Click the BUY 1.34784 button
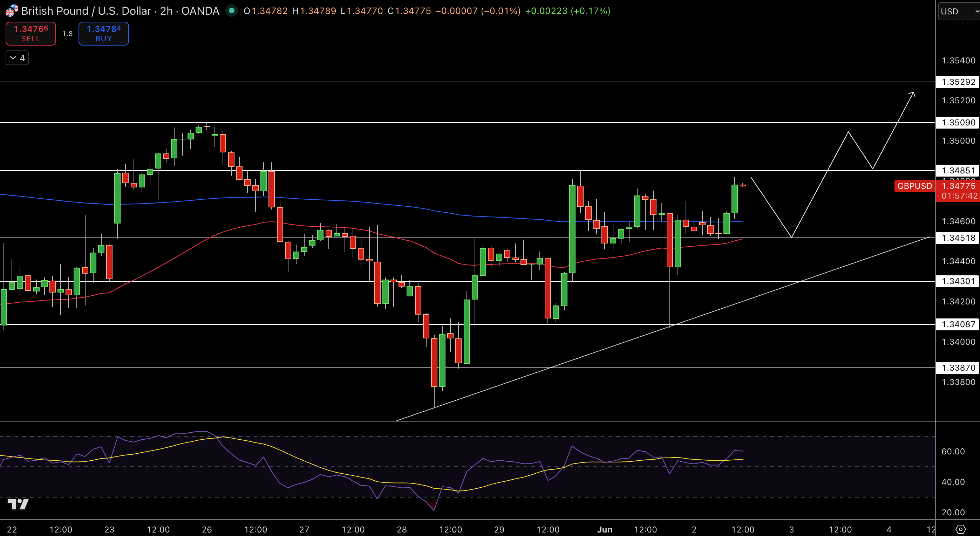 (103, 33)
